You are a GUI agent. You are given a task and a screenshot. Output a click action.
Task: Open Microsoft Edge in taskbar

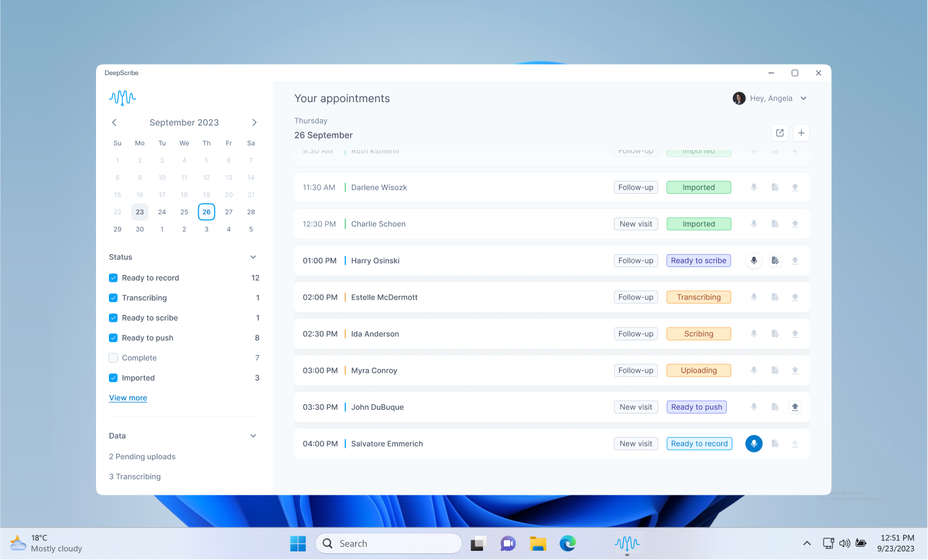coord(567,543)
